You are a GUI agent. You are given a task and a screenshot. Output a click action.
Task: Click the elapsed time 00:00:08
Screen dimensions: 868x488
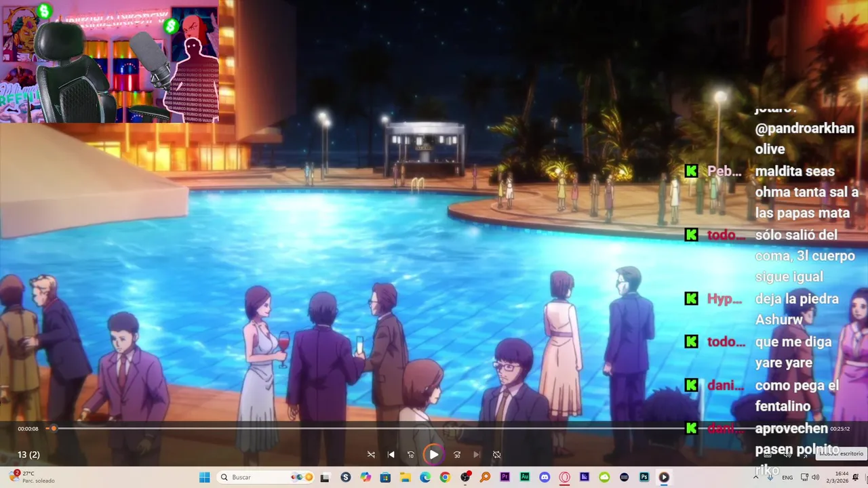(28, 429)
